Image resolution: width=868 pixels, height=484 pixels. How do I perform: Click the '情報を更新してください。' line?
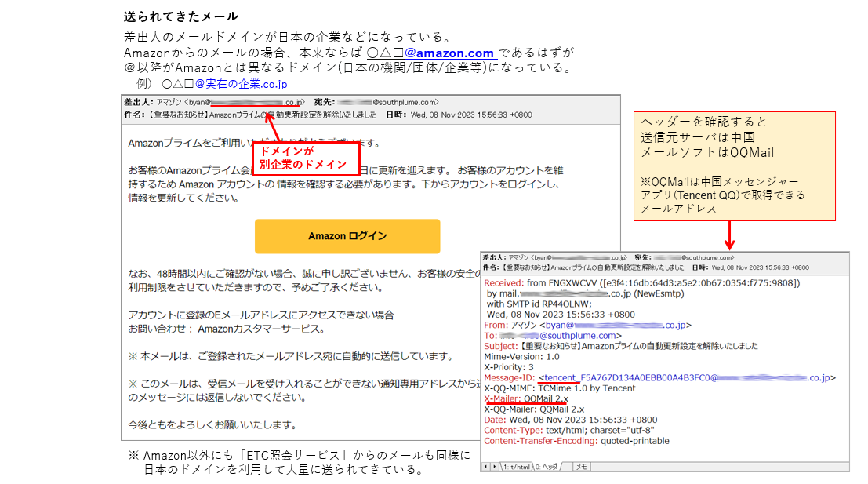coord(183,198)
